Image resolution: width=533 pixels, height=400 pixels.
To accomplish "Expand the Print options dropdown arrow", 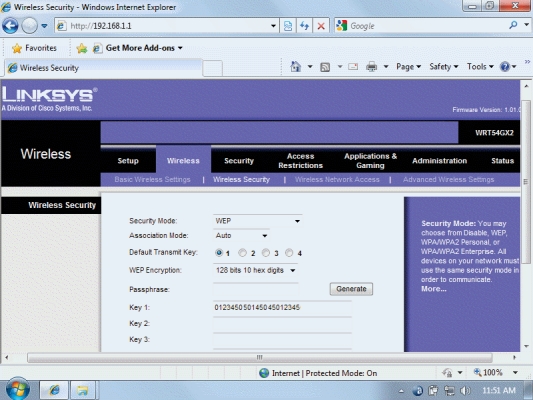I will pyautogui.click(x=386, y=67).
